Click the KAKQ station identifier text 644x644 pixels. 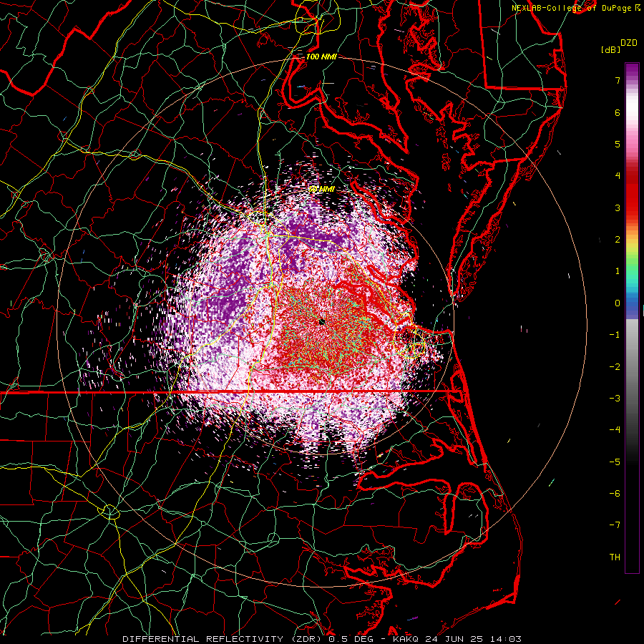pos(406,639)
